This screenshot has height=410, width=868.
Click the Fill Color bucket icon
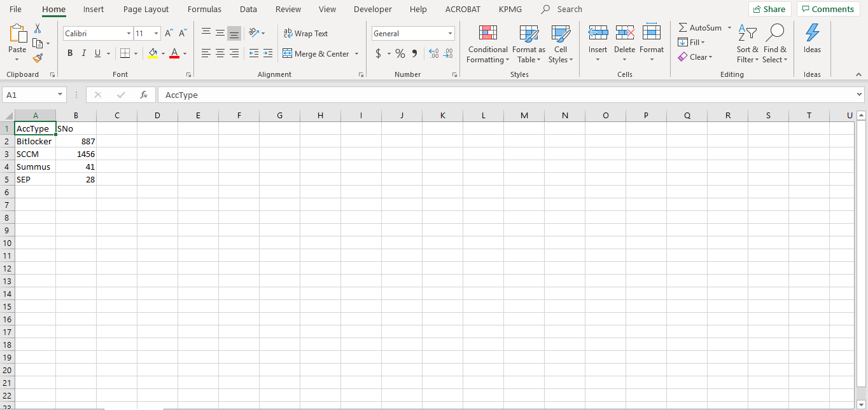tap(152, 53)
